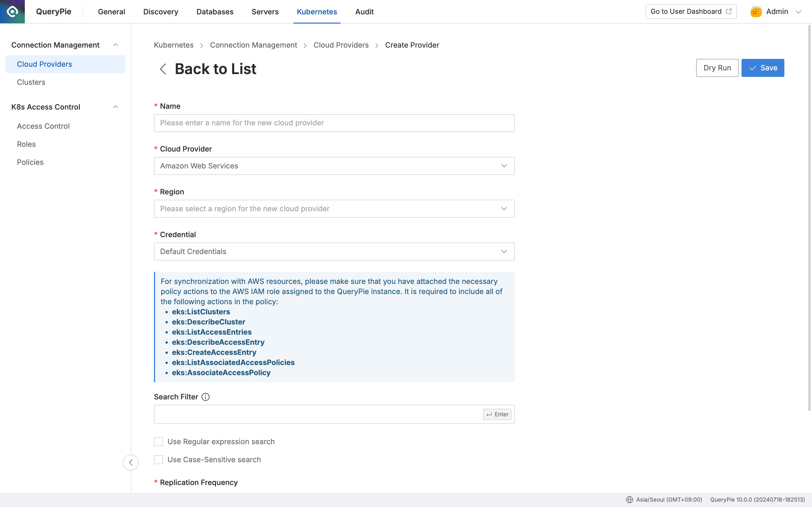Enable Use Regular expression search
The width and height of the screenshot is (812, 507).
(x=158, y=441)
